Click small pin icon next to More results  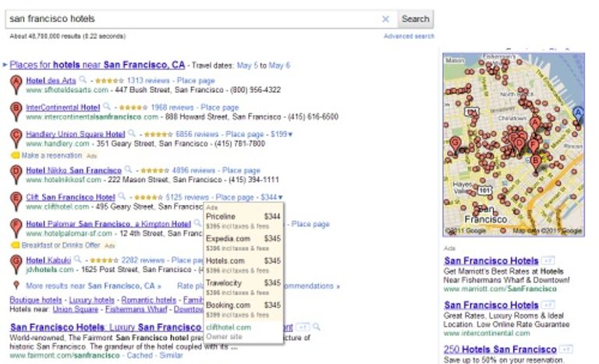tap(16, 285)
